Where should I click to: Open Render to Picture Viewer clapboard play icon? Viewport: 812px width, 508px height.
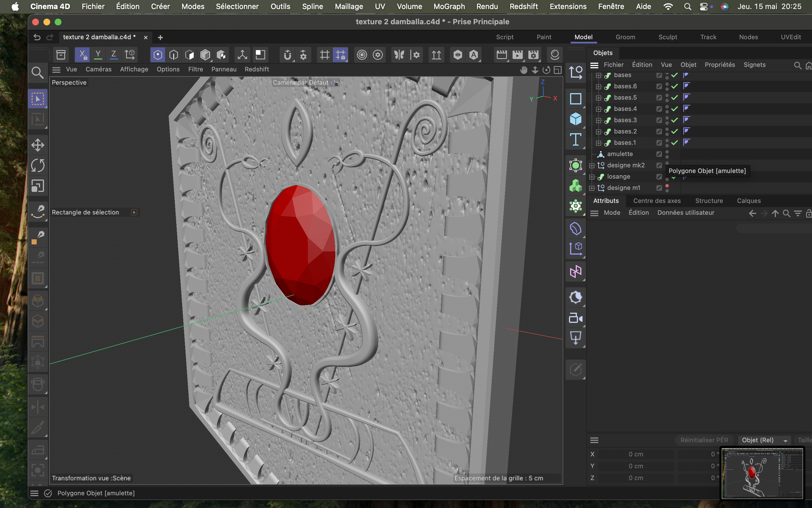(x=517, y=54)
